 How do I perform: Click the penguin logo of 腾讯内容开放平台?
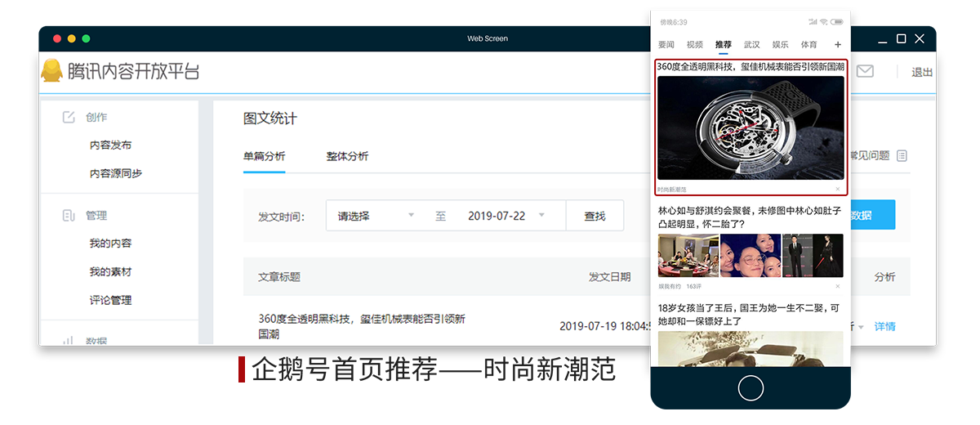52,71
